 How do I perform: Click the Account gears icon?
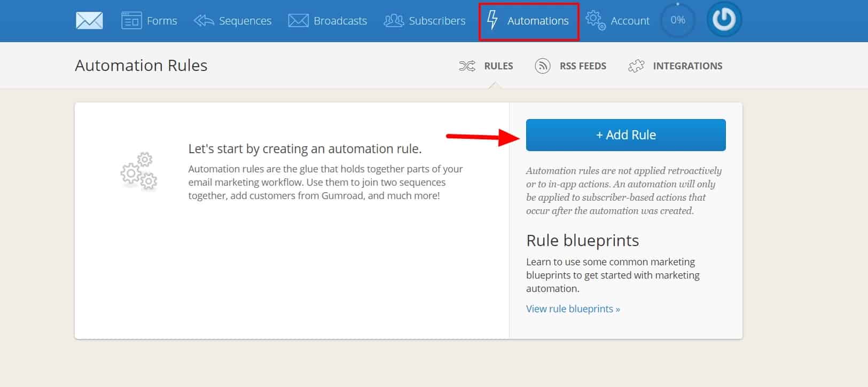pos(596,21)
